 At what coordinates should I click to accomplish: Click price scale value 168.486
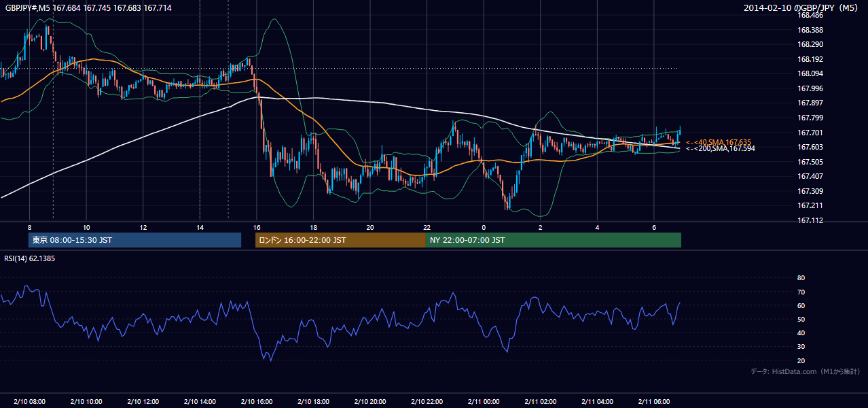pos(810,15)
